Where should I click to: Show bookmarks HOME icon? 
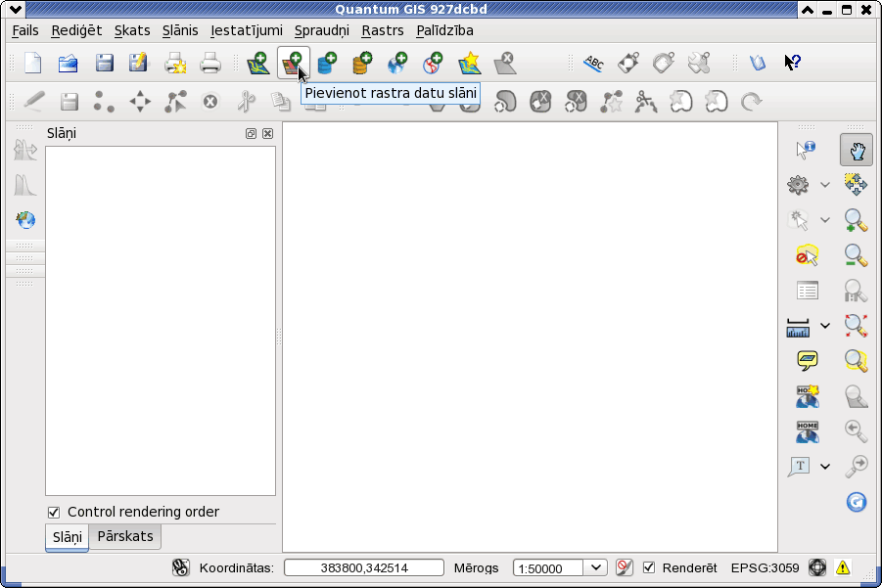tap(808, 431)
